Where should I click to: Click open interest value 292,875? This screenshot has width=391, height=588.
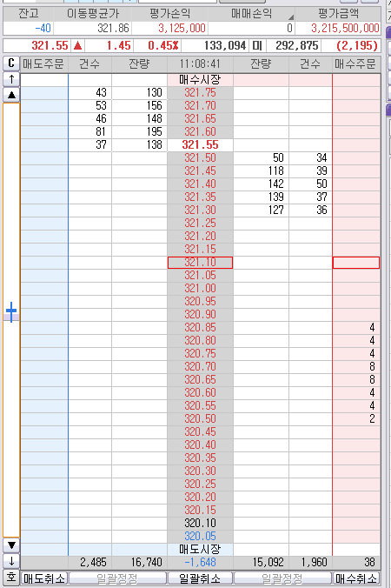click(293, 46)
